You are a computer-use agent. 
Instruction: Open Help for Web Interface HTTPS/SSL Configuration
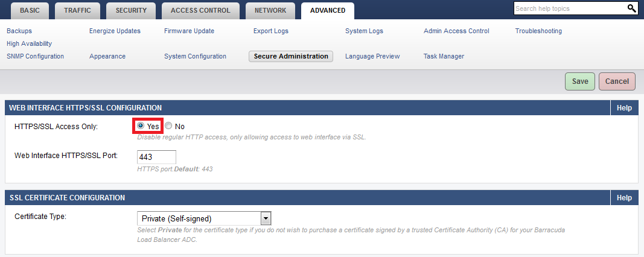click(624, 108)
